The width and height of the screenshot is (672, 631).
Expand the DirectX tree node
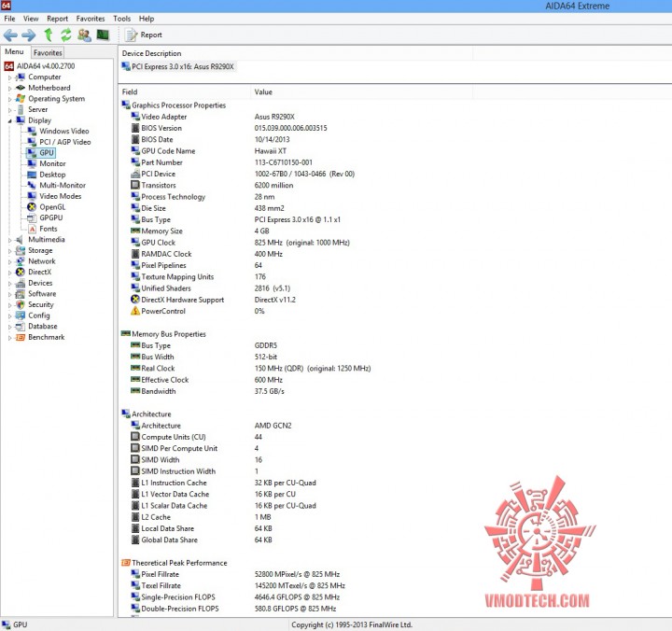pyautogui.click(x=9, y=273)
